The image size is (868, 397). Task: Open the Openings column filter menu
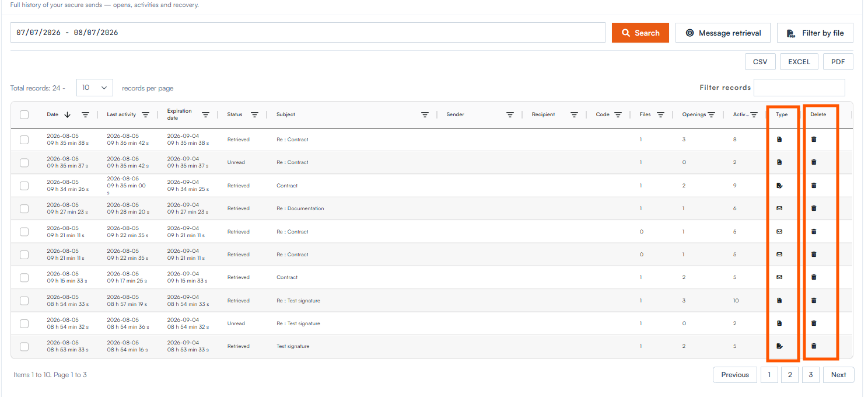pos(711,115)
